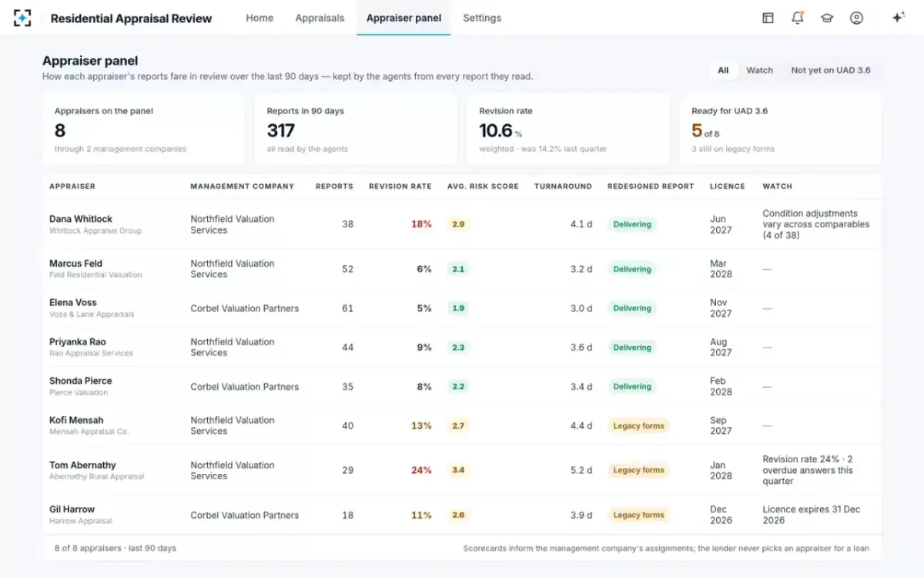924x578 pixels.
Task: Sort by Avg. Risk Score header
Action: pyautogui.click(x=483, y=187)
